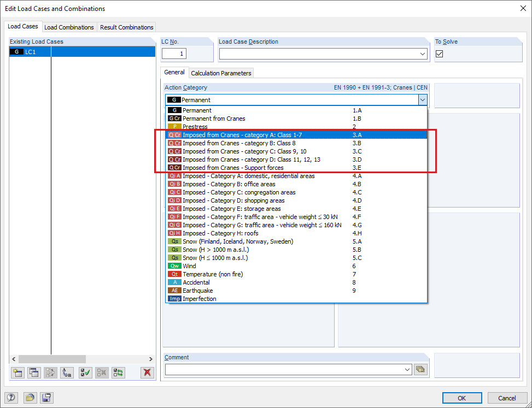Pick Imposed from Cranes category C: Class 9, 10
Viewport: 532px width, 408px height.
296,151
